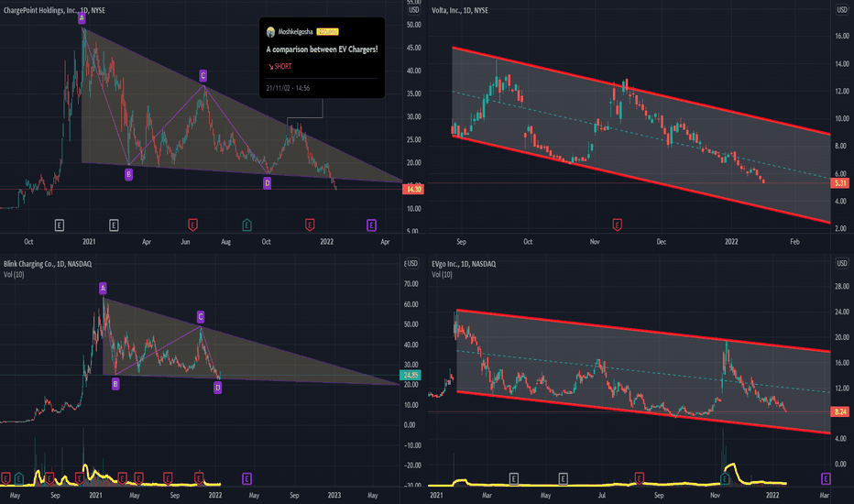Click the 24.85 current price label
Image resolution: width=854 pixels, height=504 pixels.
[411, 375]
